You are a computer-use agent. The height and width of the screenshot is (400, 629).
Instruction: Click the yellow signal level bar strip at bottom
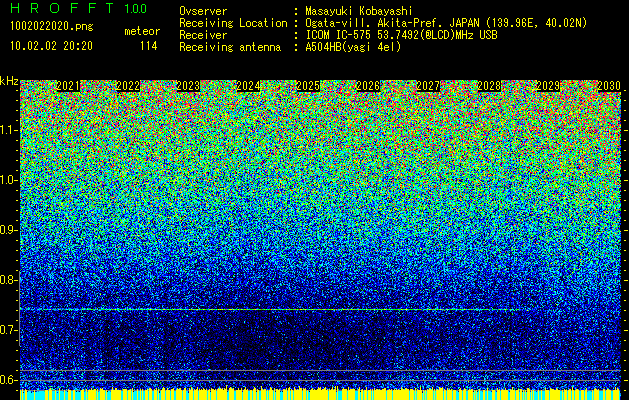[320, 394]
